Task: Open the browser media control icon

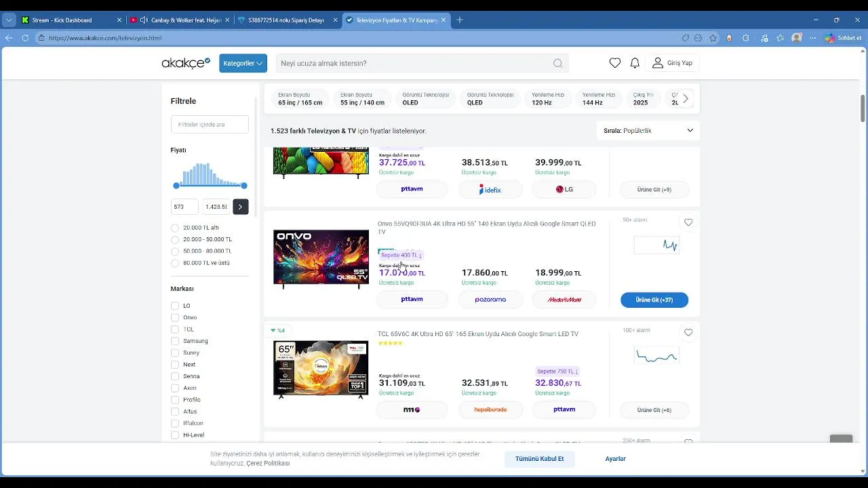Action: pos(764,38)
